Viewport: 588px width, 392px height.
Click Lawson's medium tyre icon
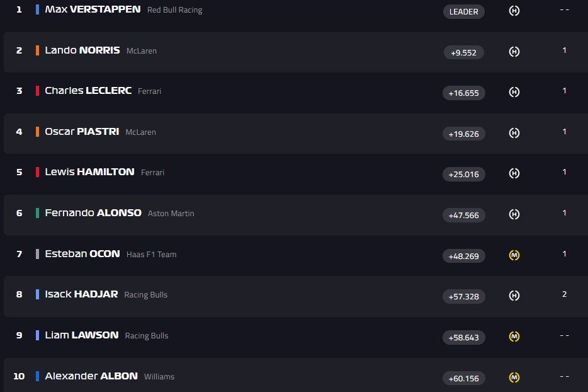pos(514,337)
